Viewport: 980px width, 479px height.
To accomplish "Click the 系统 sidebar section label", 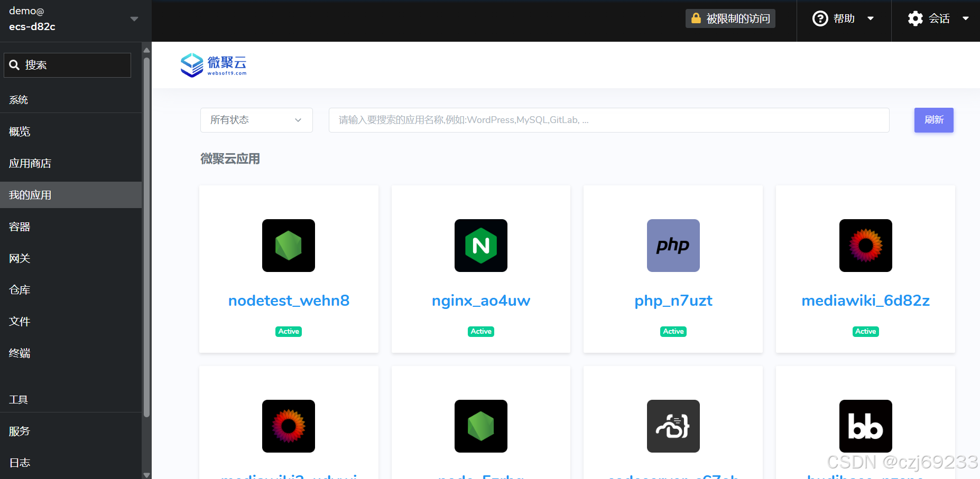I will click(x=19, y=100).
